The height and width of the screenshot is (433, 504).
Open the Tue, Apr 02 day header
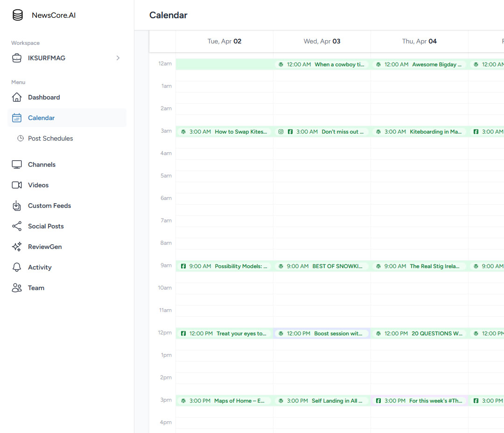(x=224, y=41)
